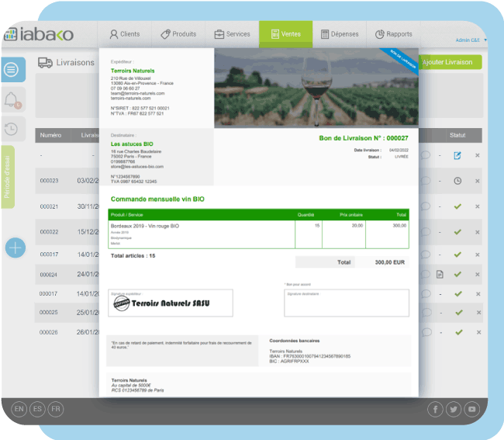Image resolution: width=504 pixels, height=440 pixels.
Task: Click the green checkmark for delivery 000024
Action: pos(457,275)
